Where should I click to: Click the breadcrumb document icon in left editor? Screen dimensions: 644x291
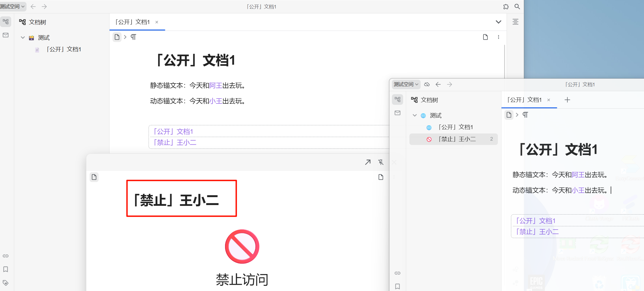click(x=117, y=37)
